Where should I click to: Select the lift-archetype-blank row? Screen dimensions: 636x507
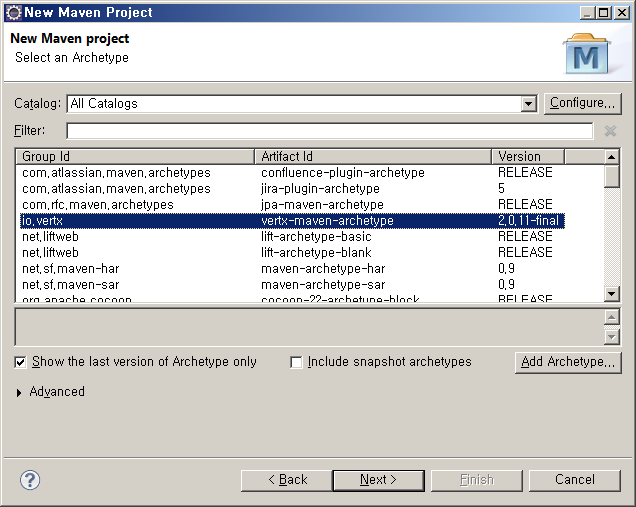(x=290, y=252)
